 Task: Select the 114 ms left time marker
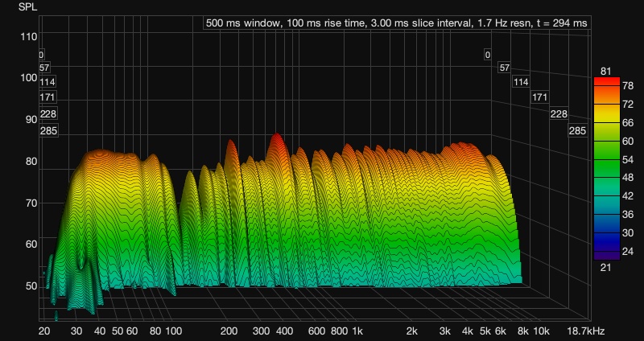click(x=47, y=82)
